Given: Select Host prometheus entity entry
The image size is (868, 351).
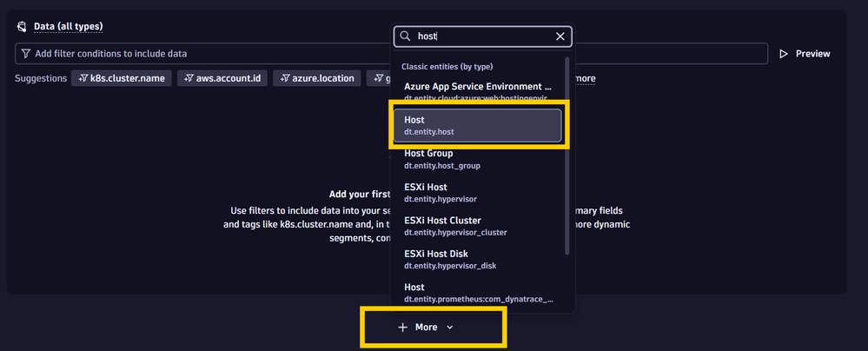Looking at the screenshot, I should click(x=478, y=293).
